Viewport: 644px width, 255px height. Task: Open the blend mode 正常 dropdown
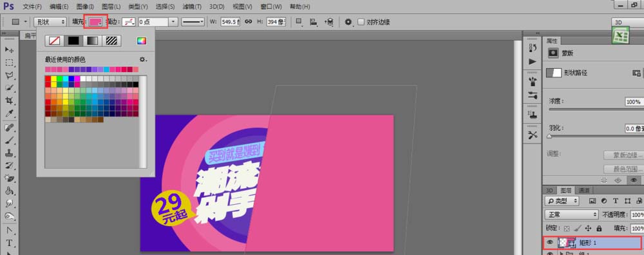pos(572,215)
